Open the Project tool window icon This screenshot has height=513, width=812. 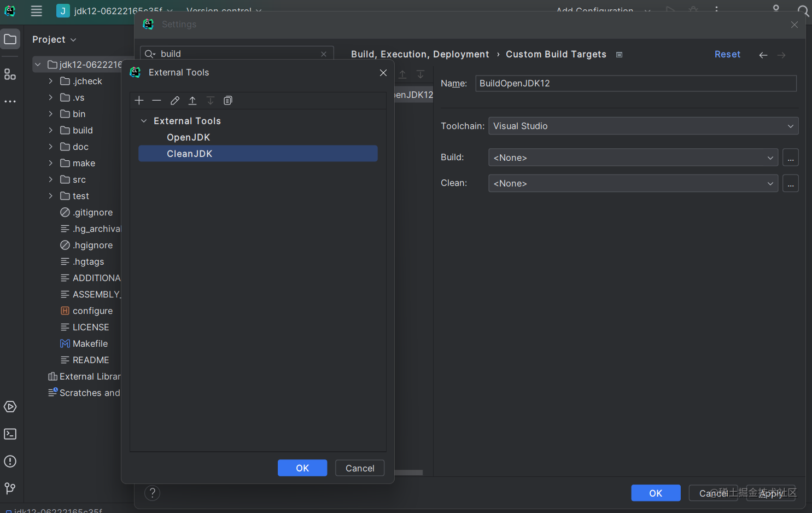point(10,39)
